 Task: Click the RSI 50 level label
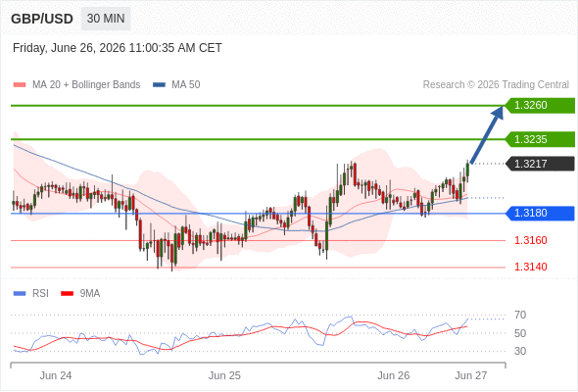[x=520, y=333]
